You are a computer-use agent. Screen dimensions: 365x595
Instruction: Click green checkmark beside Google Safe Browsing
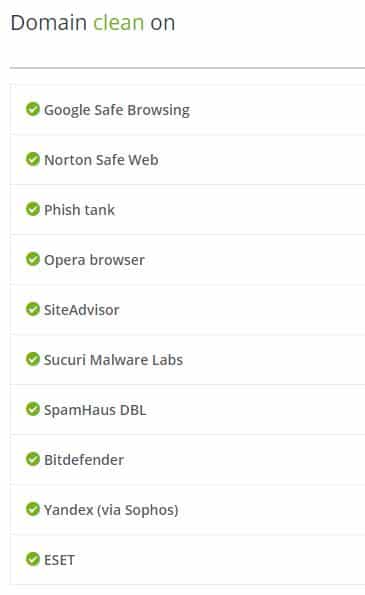33,109
